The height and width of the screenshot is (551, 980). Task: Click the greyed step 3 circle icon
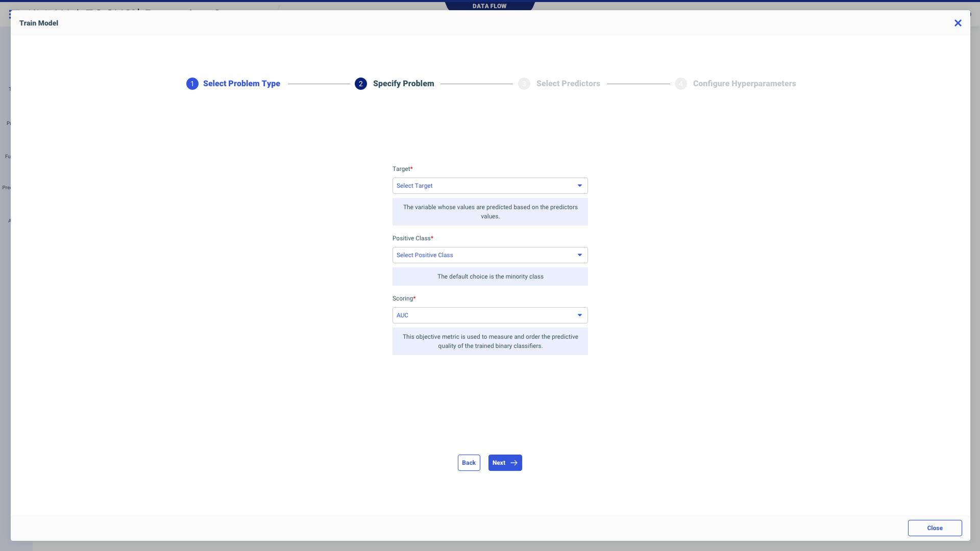(x=524, y=84)
